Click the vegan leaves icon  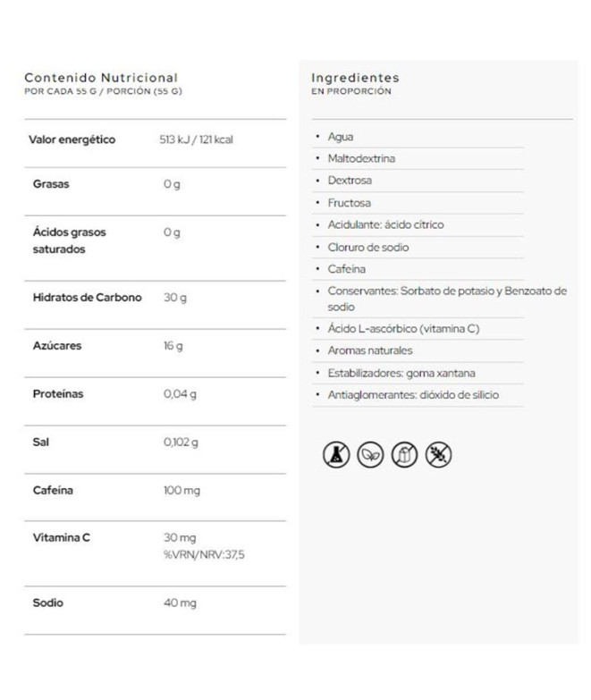coord(369,454)
